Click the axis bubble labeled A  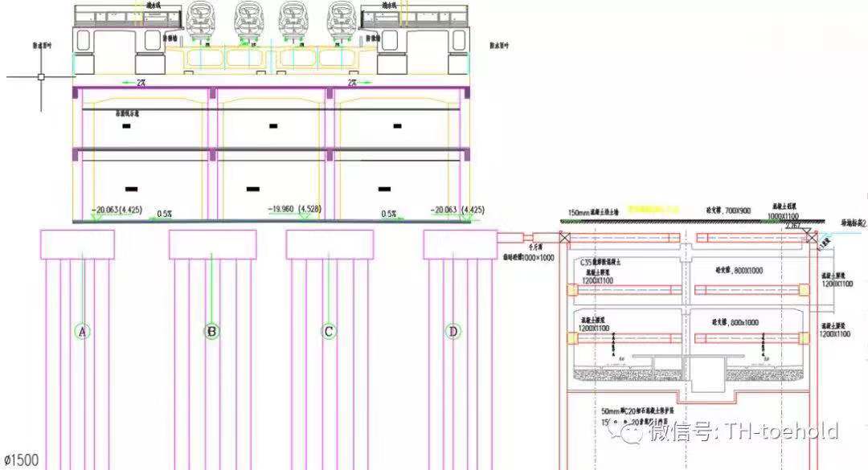[82, 331]
